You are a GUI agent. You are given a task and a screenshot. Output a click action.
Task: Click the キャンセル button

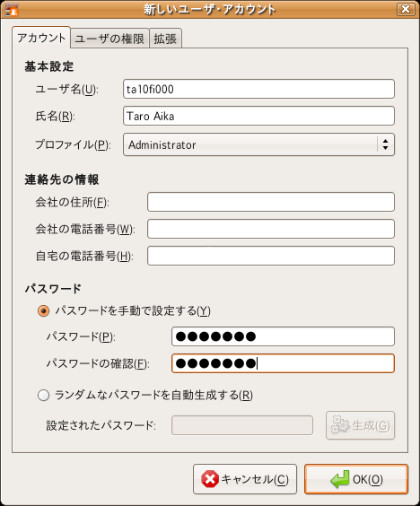245,479
